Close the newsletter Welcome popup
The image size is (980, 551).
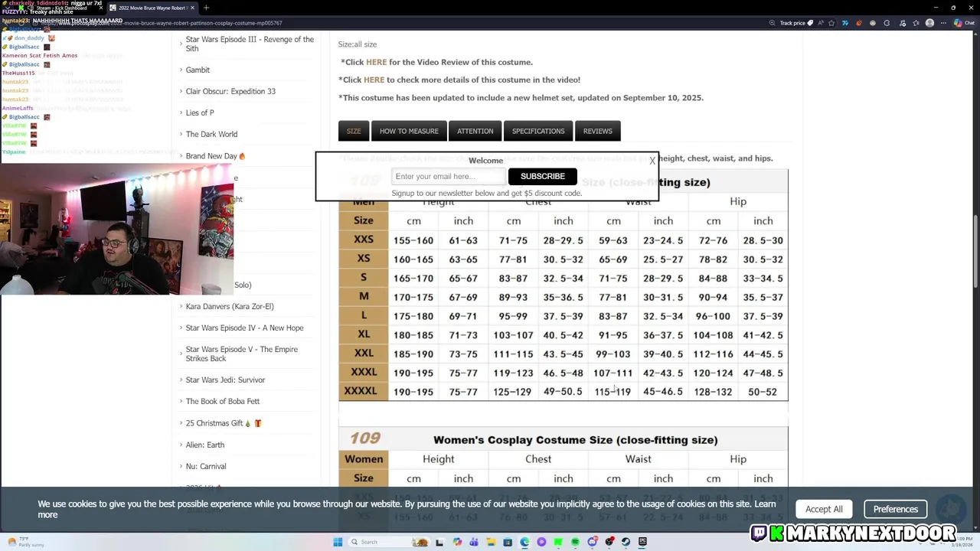[652, 161]
